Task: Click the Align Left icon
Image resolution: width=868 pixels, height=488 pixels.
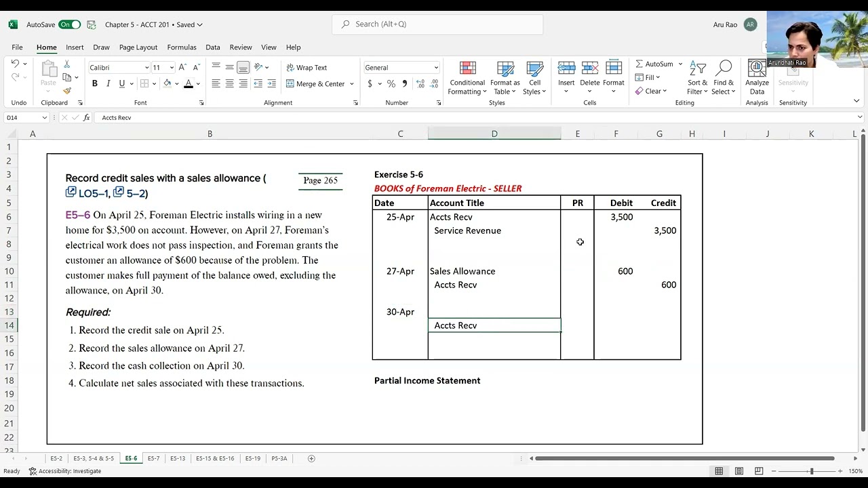Action: tap(216, 83)
